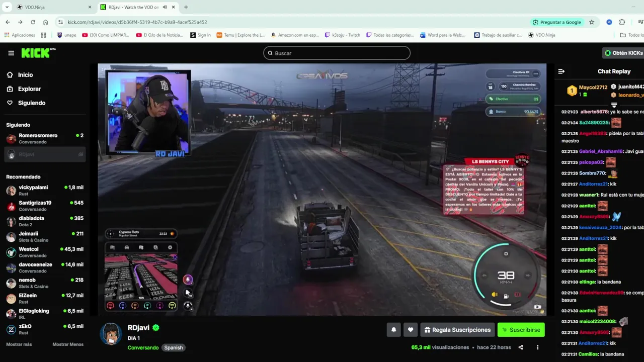Click Mostrar más to expand list
644x362 pixels.
click(x=19, y=344)
